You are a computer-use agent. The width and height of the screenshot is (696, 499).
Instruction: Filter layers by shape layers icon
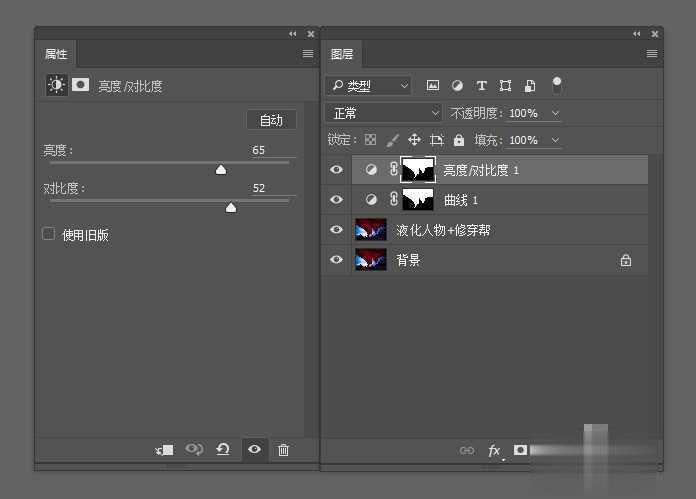(505, 85)
